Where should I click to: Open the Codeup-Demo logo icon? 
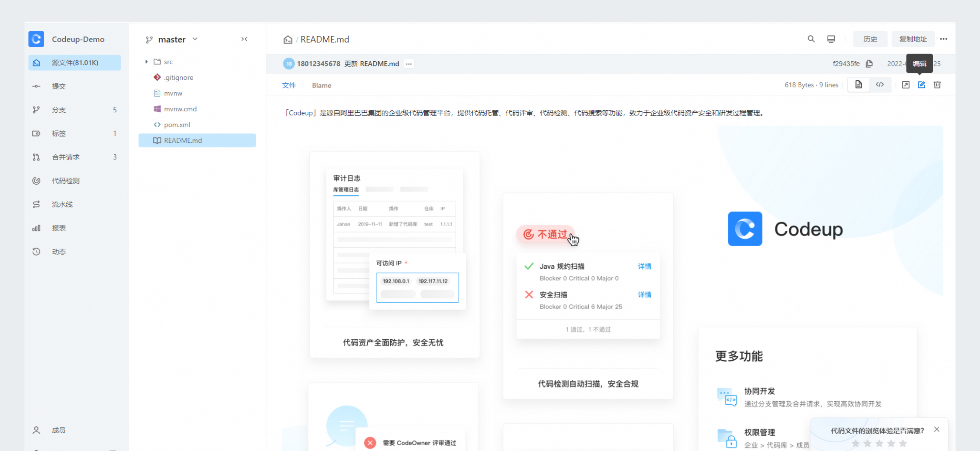point(36,39)
